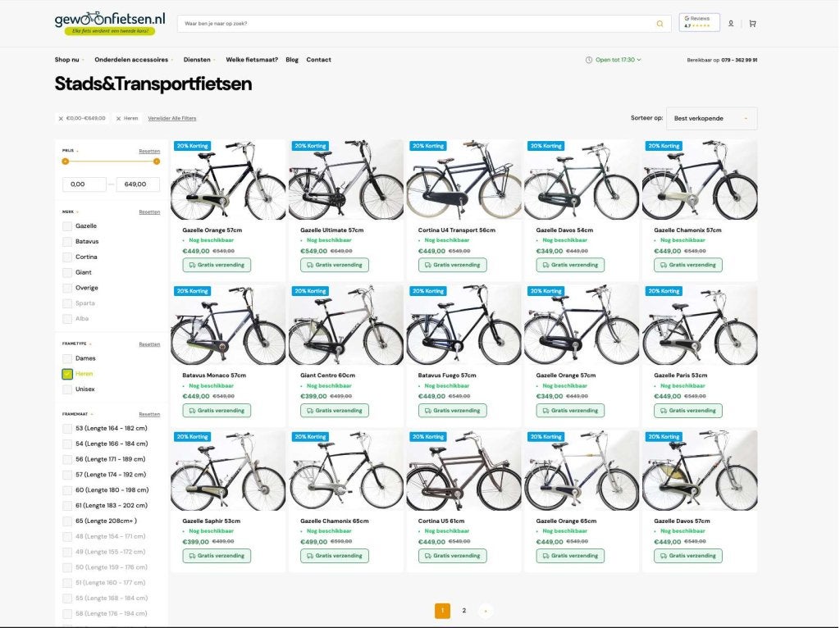This screenshot has height=628, width=840.
Task: Tick the Cortina brand checkbox
Action: [67, 257]
